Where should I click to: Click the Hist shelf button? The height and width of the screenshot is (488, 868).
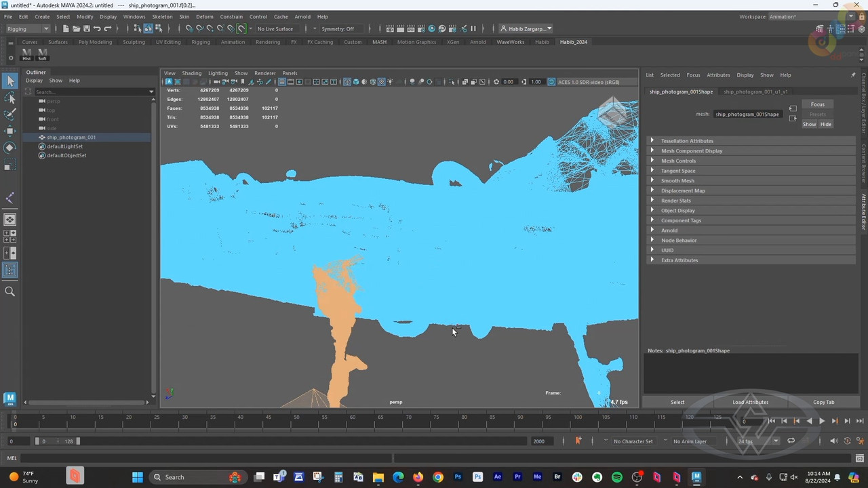click(26, 54)
